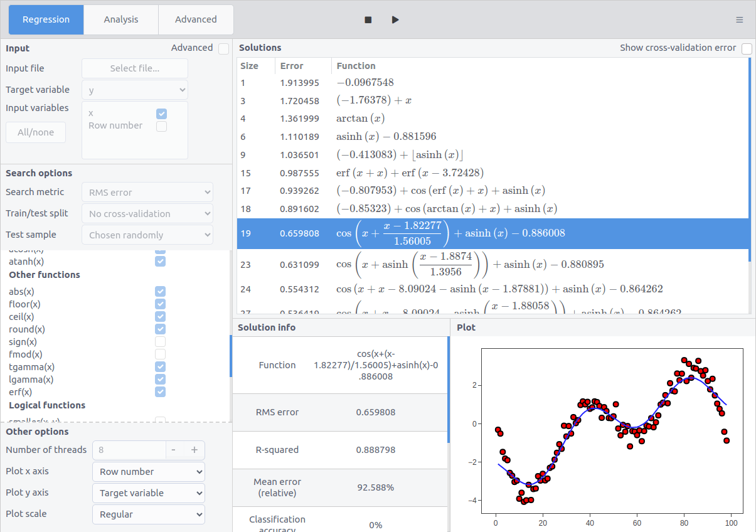756x532 pixels.
Task: Open the Plot y axis dropdown
Action: (x=148, y=492)
